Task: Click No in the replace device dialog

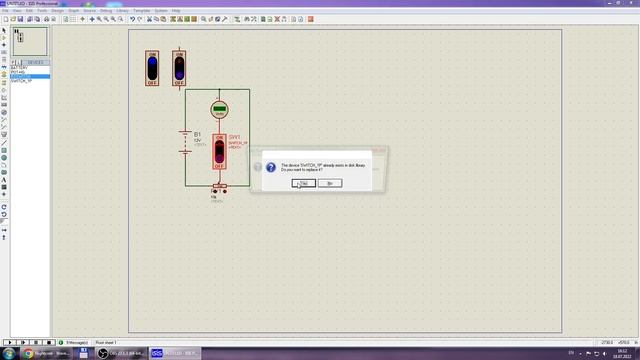Action: coord(330,183)
